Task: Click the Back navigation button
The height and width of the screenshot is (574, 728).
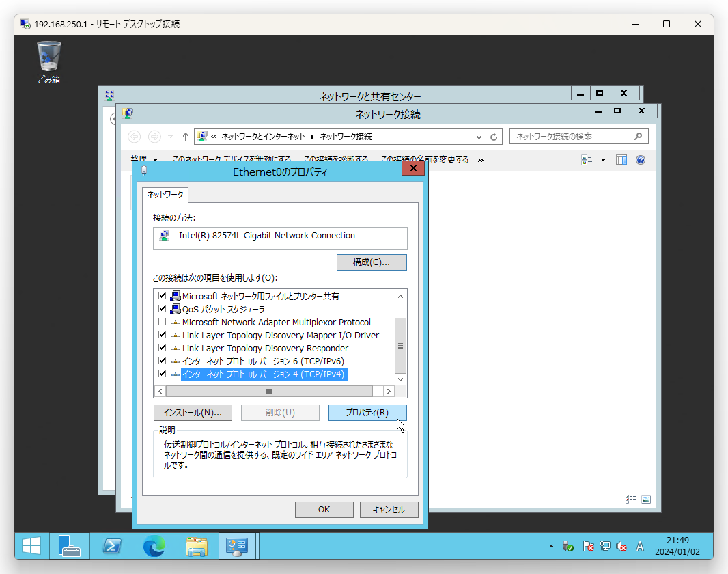Action: 134,137
